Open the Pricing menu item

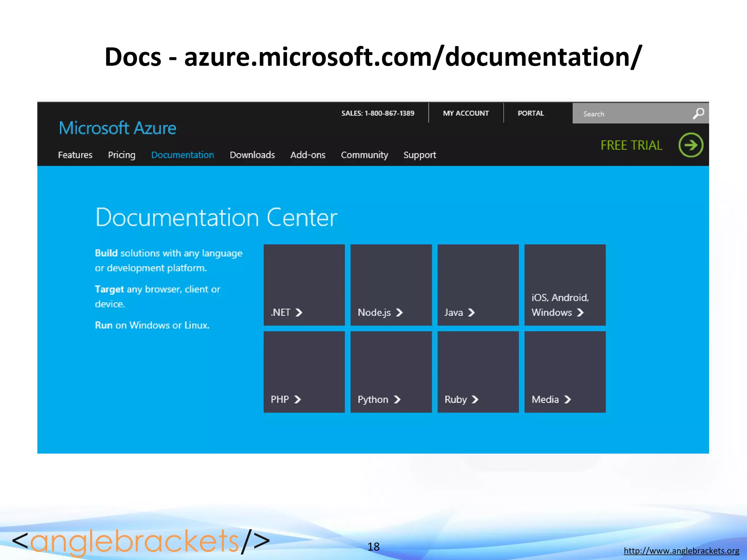click(121, 155)
